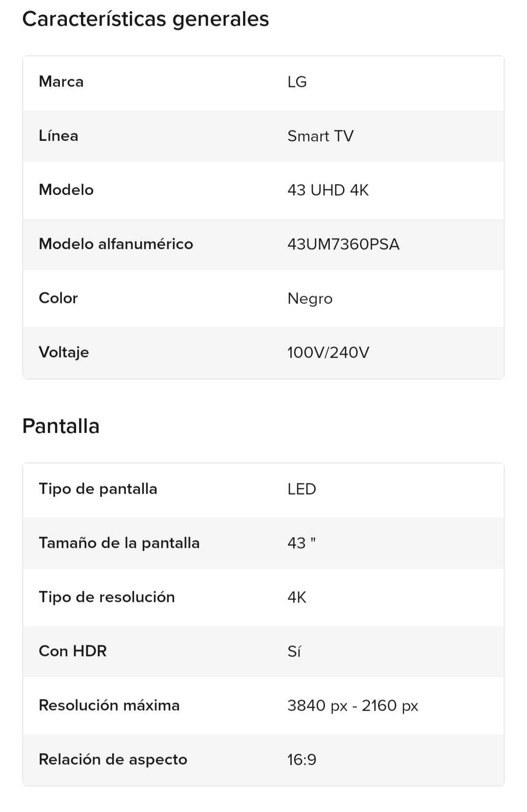Click the Pantalla section heading
Image resolution: width=527 pixels, height=812 pixels.
(61, 426)
